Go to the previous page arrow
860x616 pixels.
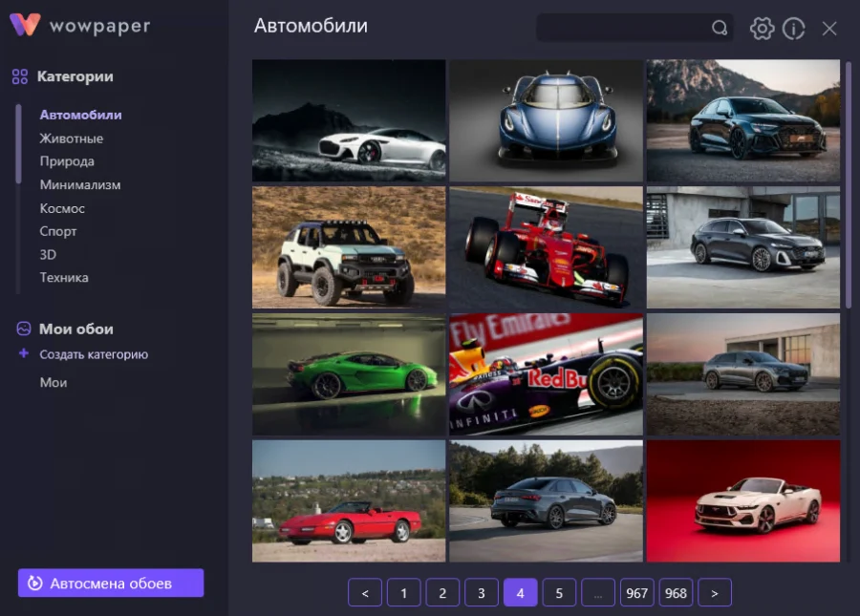365,593
